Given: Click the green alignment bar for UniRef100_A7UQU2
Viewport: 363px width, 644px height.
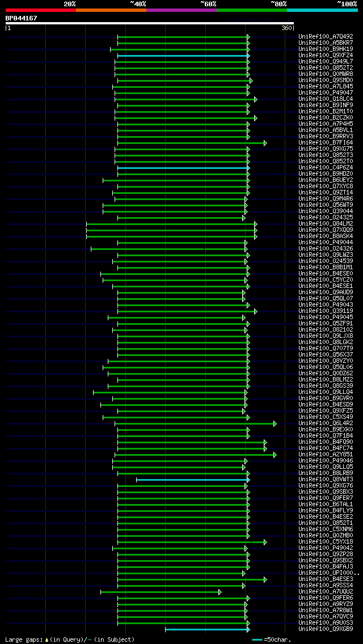Looking at the screenshot, I should point(161,592).
